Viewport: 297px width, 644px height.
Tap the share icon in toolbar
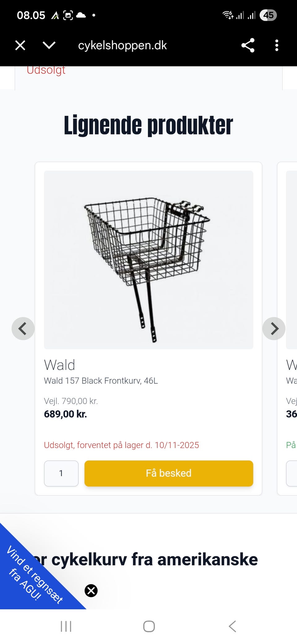(248, 46)
